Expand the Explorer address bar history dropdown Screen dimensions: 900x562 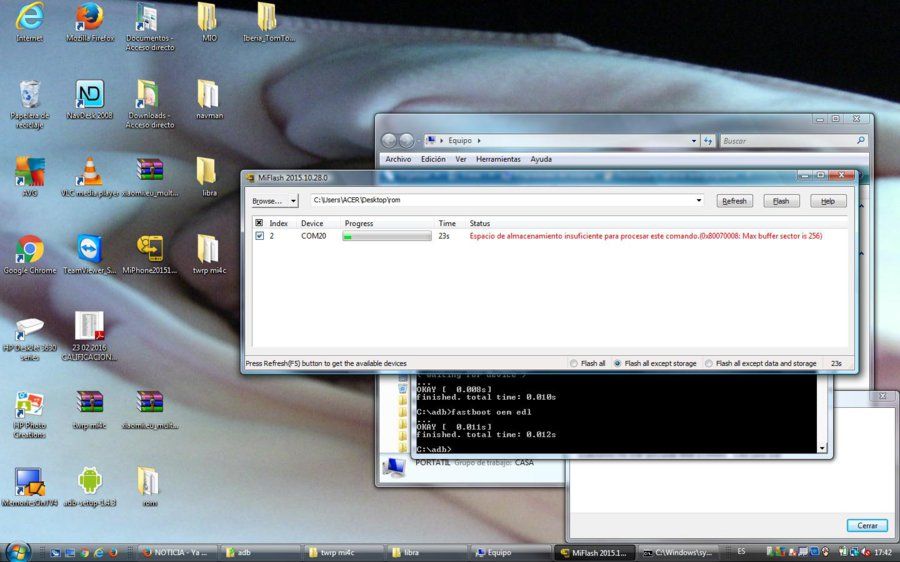click(x=694, y=141)
